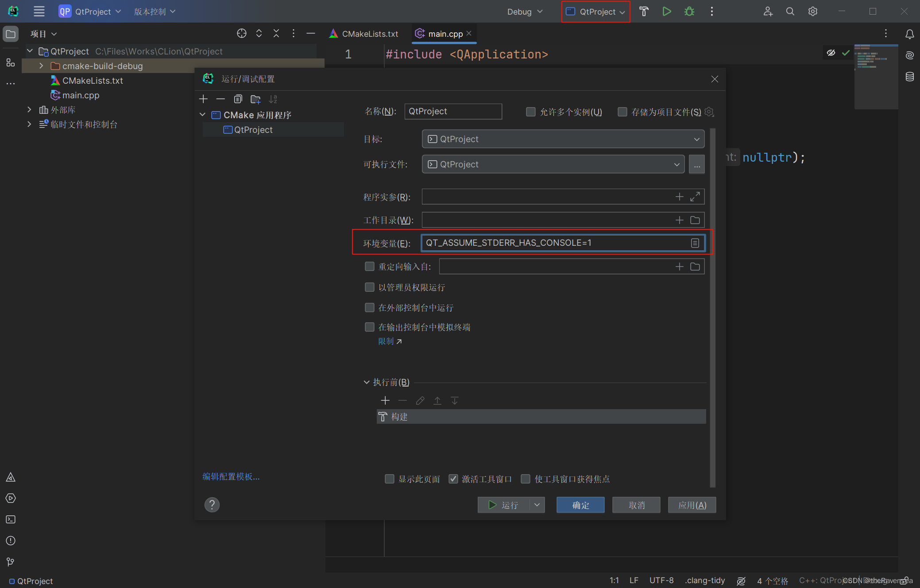Check 以管理员权限运行 option
Image resolution: width=920 pixels, height=588 pixels.
[x=369, y=287]
